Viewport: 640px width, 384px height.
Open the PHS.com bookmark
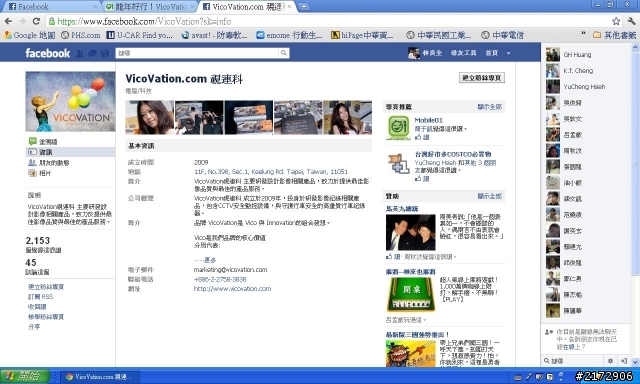80,35
